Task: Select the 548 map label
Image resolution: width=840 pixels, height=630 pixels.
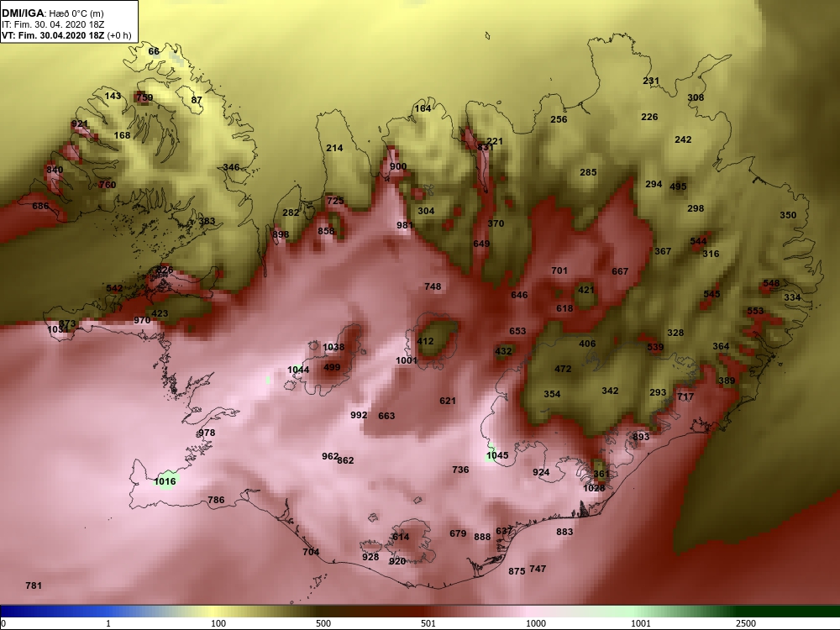Action: (x=771, y=283)
